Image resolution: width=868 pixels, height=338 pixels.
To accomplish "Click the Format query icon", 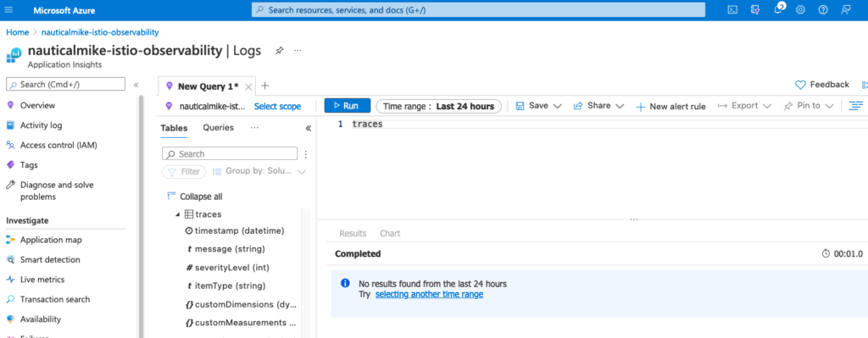I will [x=856, y=106].
